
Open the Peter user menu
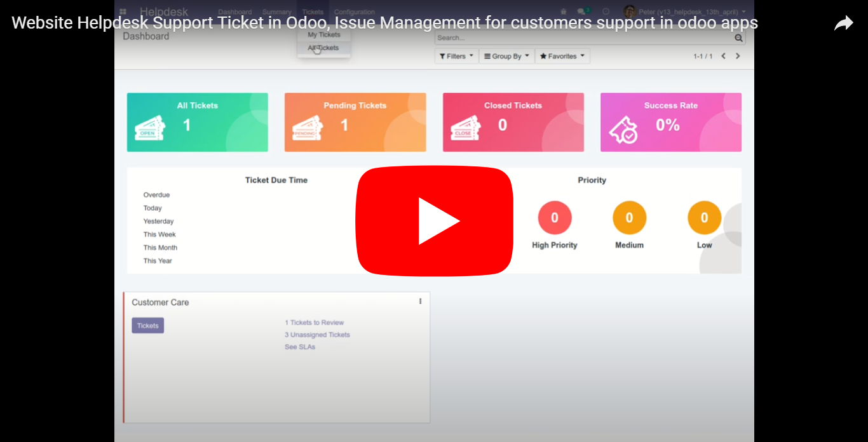pos(684,11)
